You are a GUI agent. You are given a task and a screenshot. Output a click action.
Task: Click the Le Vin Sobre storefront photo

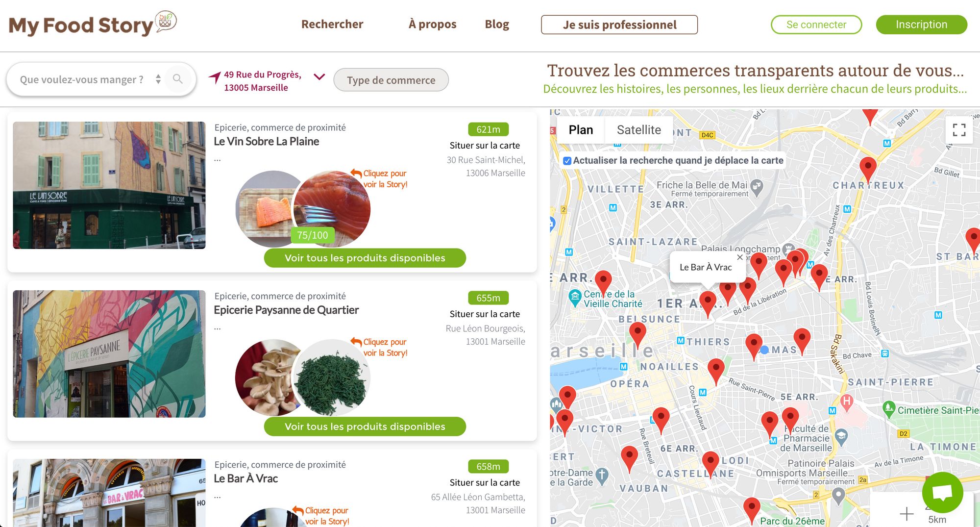click(x=109, y=185)
